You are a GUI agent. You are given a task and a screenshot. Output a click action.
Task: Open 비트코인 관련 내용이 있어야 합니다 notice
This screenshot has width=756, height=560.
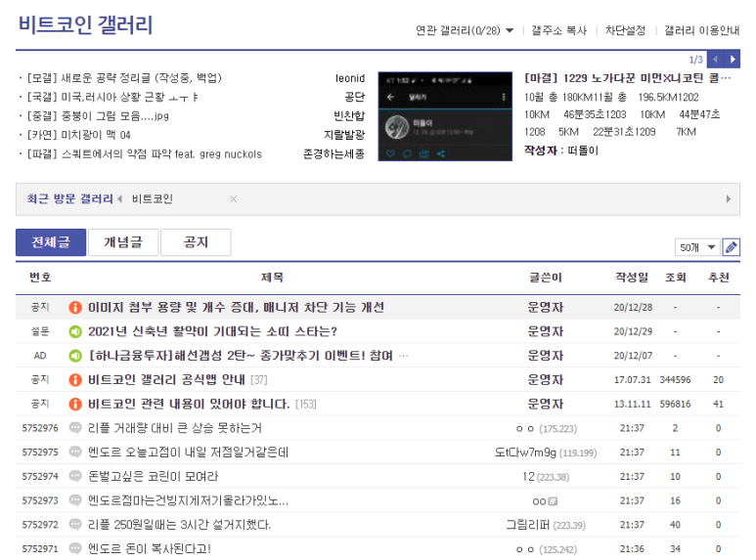[x=189, y=404]
